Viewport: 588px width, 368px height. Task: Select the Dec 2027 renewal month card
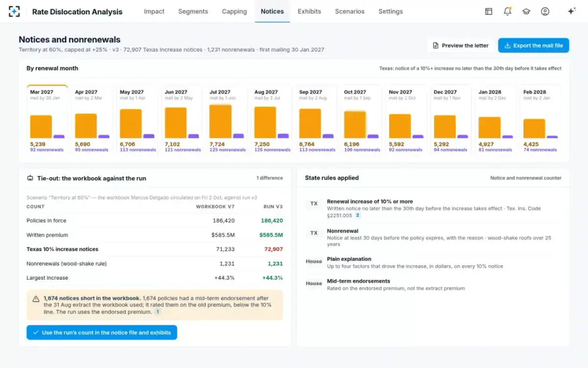click(451, 120)
